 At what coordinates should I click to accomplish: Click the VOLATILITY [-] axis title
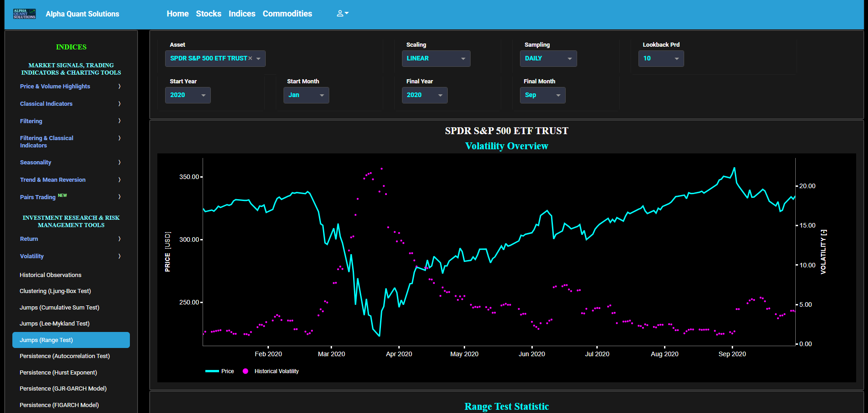[x=823, y=252]
